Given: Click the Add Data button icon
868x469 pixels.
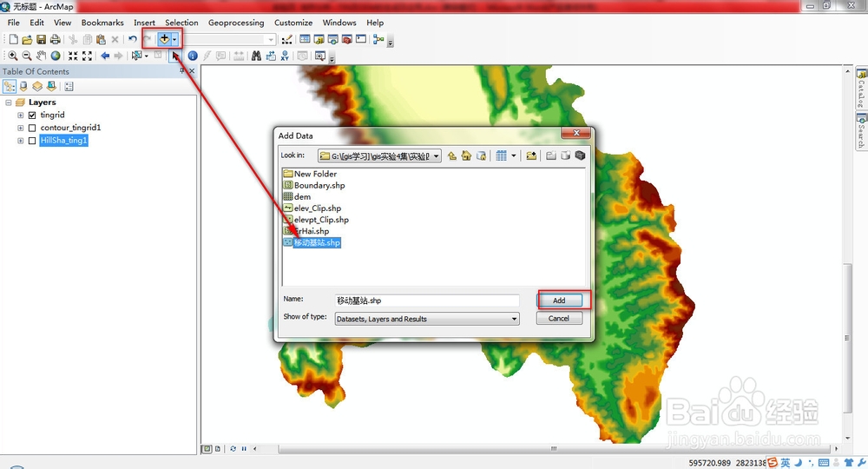Looking at the screenshot, I should (164, 39).
